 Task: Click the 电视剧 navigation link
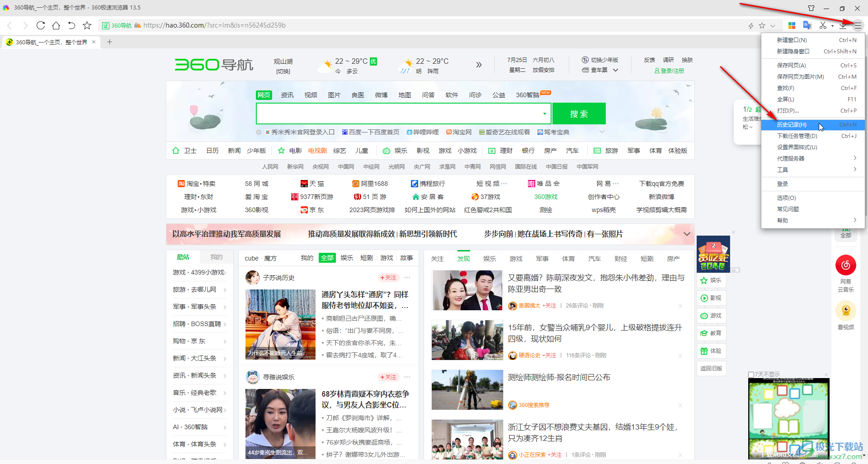(317, 151)
